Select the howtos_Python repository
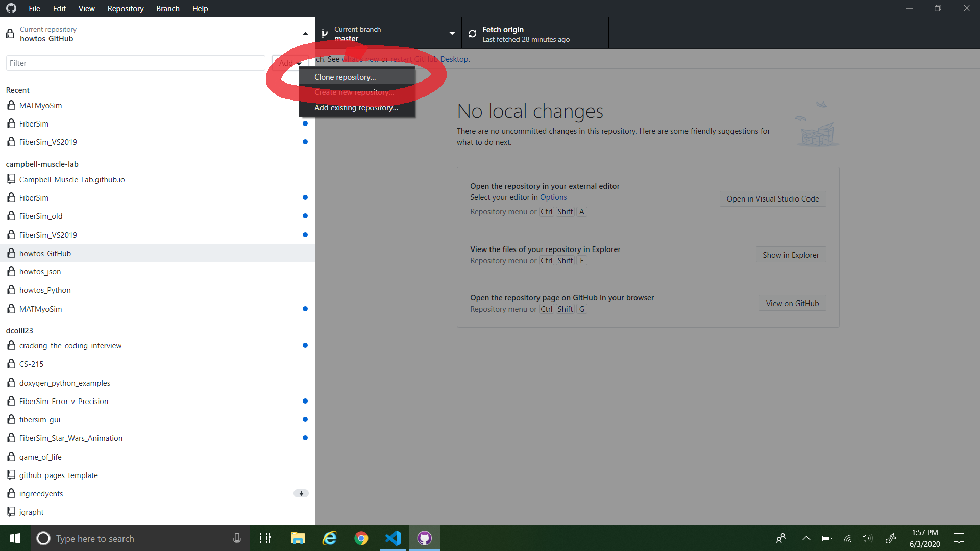Viewport: 980px width, 551px height. 157,290
